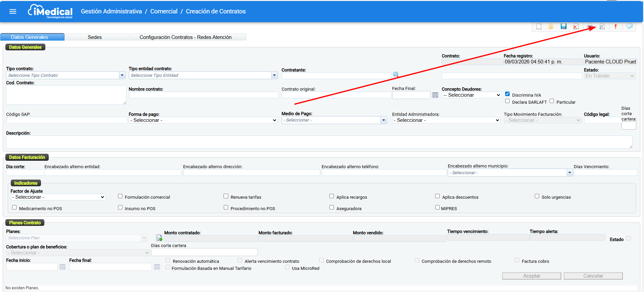
Task: Click the Comercial breadcrumb link
Action: [x=164, y=11]
